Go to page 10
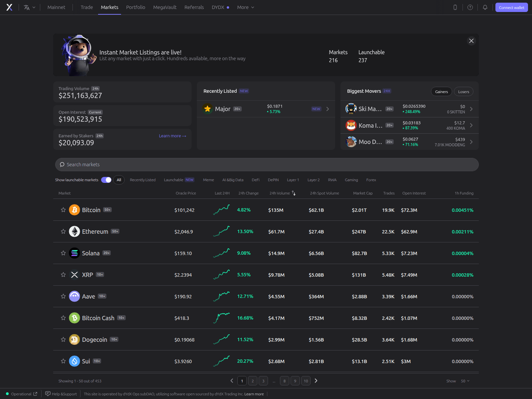The width and height of the screenshot is (532, 399). [x=306, y=381]
